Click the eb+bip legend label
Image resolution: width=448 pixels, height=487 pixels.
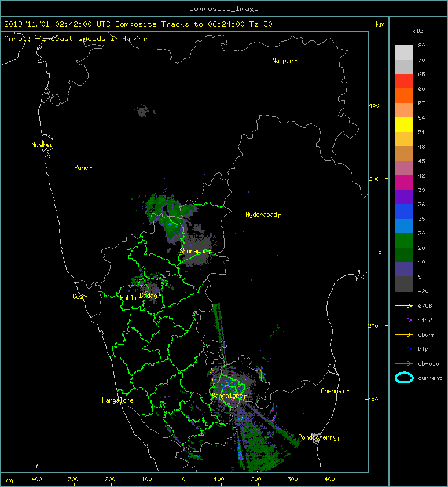(428, 364)
